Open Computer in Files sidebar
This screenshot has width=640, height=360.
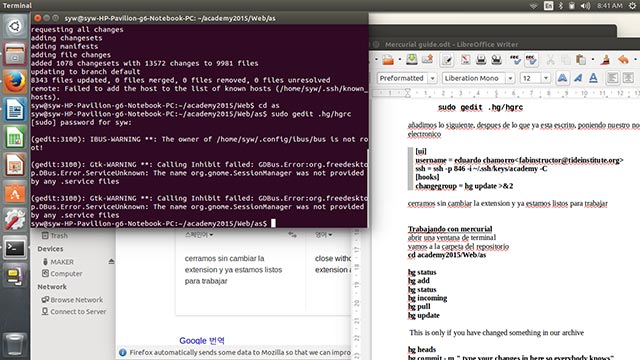[x=62, y=273]
